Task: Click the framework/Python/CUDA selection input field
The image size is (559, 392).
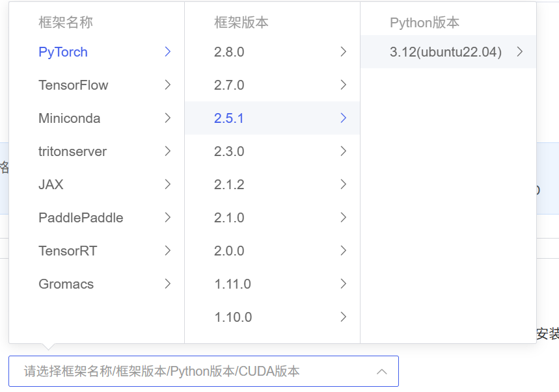Action: 204,371
